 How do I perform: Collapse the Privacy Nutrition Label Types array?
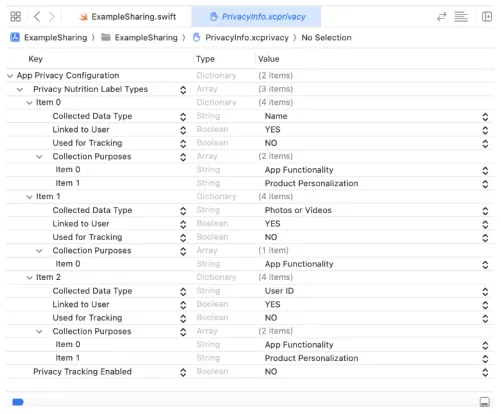point(20,89)
